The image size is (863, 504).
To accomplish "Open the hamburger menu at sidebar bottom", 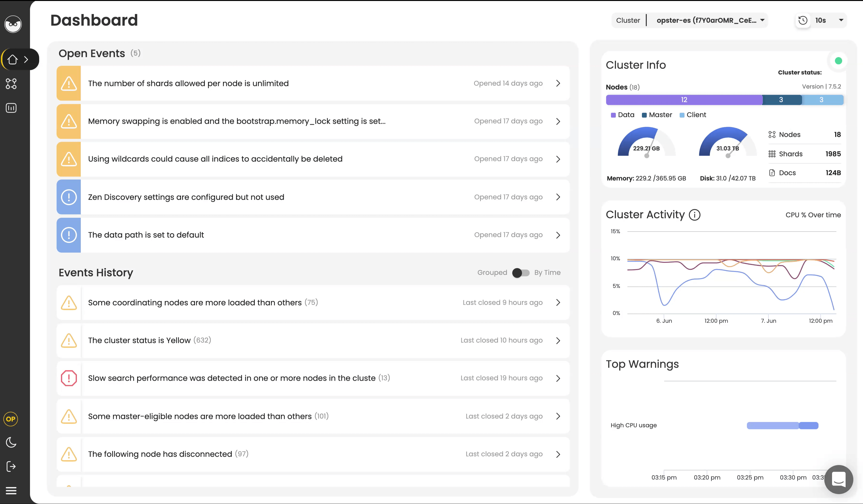I will click(x=11, y=490).
